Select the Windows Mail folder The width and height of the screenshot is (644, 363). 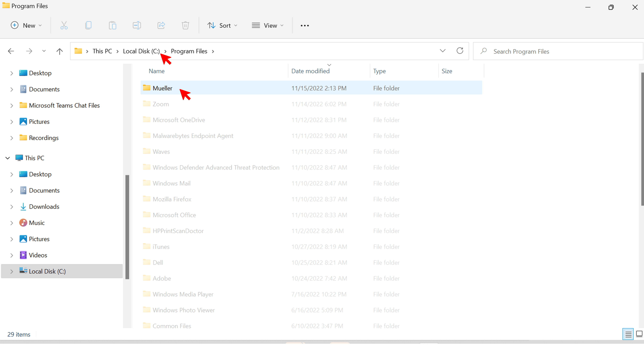pyautogui.click(x=311, y=183)
